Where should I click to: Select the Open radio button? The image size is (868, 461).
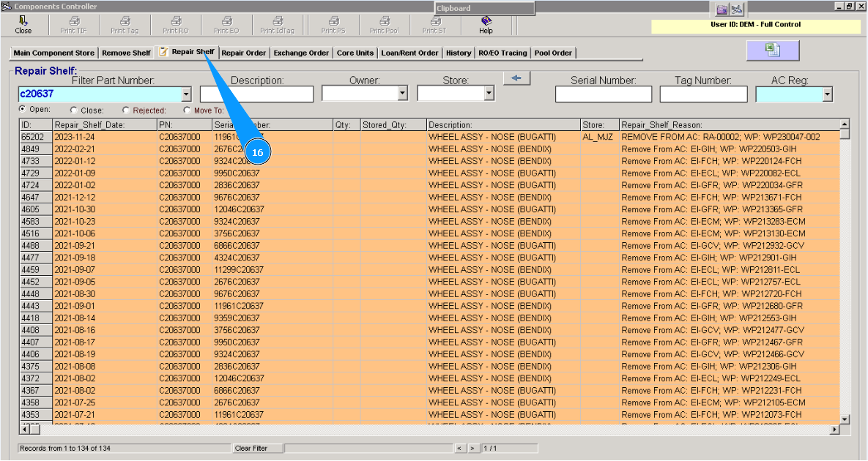[x=23, y=109]
